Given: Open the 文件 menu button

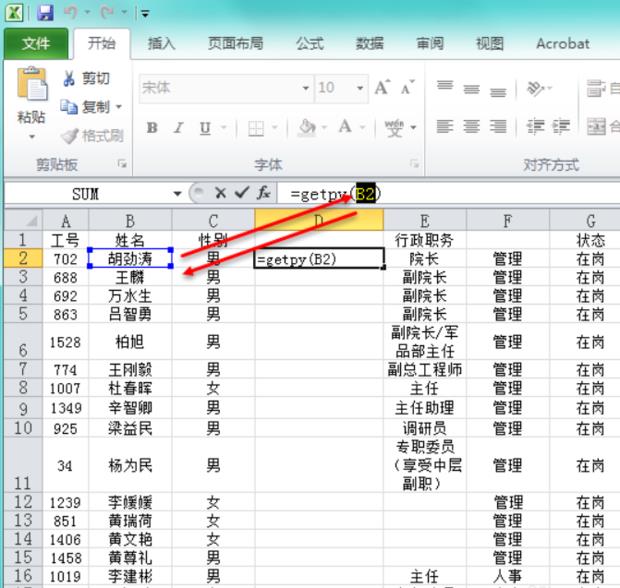Looking at the screenshot, I should [x=36, y=44].
